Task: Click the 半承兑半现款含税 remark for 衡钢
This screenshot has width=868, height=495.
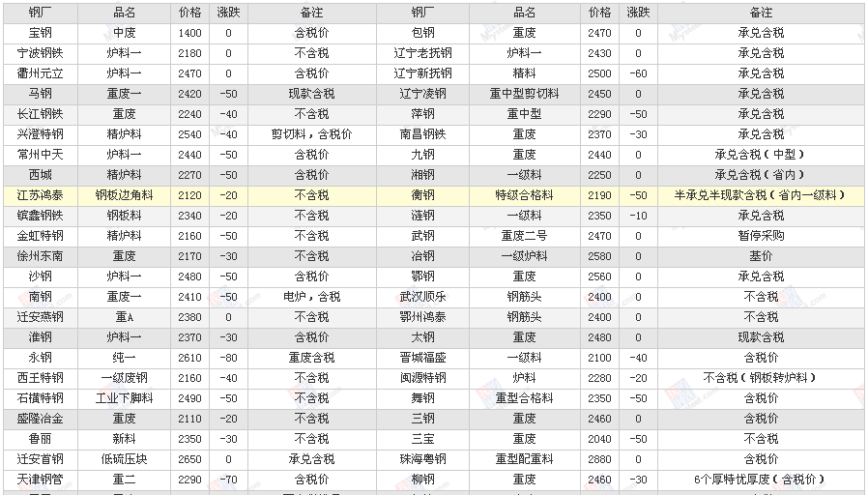Action: (760, 195)
